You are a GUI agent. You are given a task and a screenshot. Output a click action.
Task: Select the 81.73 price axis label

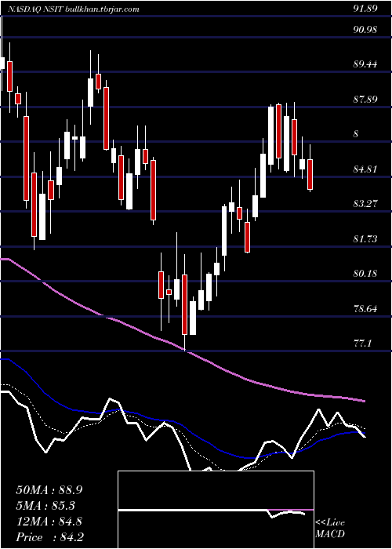coord(365,238)
